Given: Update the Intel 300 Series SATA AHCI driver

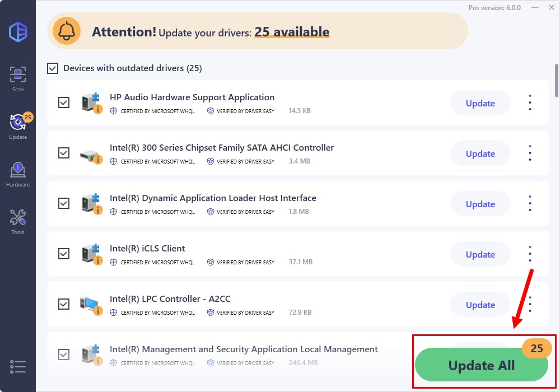Looking at the screenshot, I should (480, 153).
